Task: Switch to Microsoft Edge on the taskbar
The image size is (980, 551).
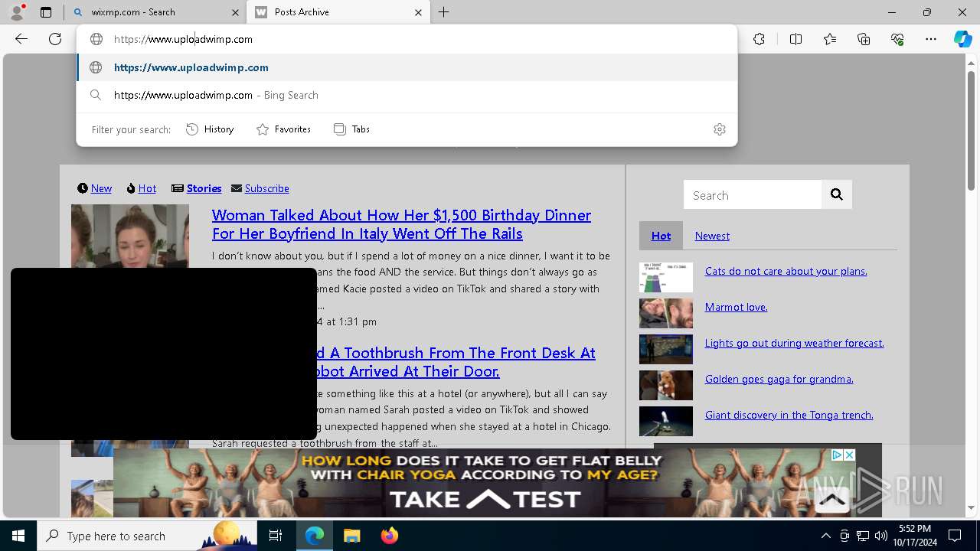Action: (315, 536)
